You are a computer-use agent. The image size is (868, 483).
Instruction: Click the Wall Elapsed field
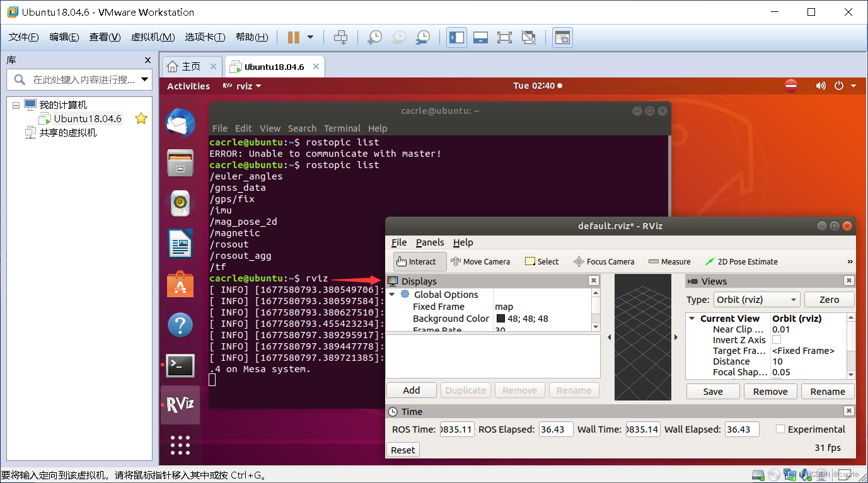tap(742, 429)
